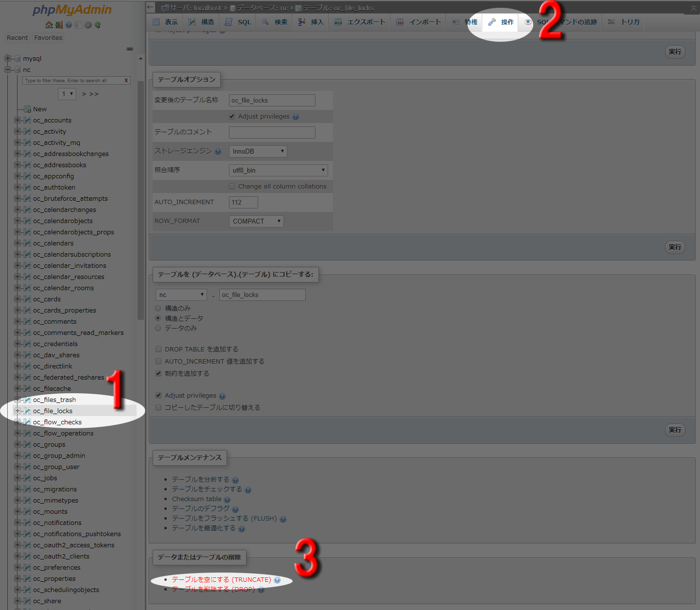Click the oc_filecache table in tree

pyautogui.click(x=52, y=388)
